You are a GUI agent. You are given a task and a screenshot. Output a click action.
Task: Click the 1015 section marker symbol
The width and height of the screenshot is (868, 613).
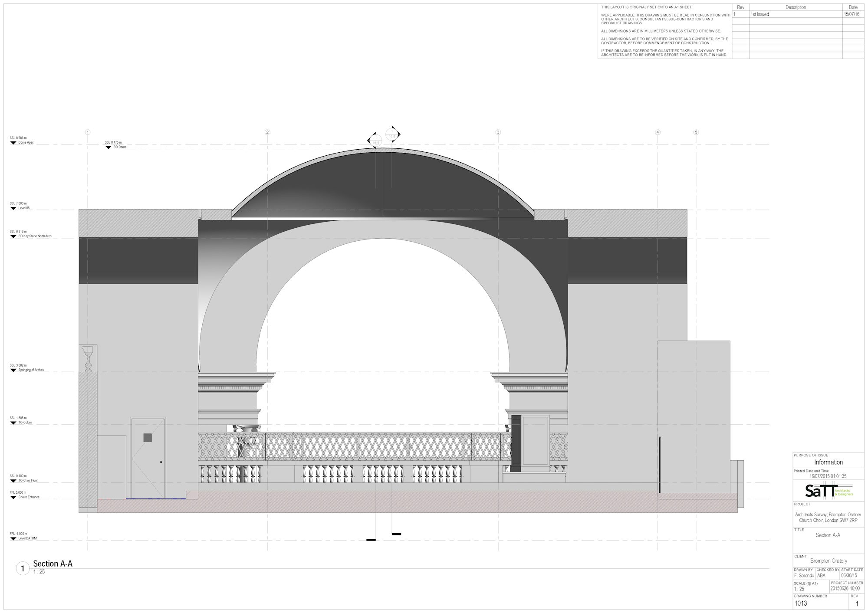(x=375, y=141)
